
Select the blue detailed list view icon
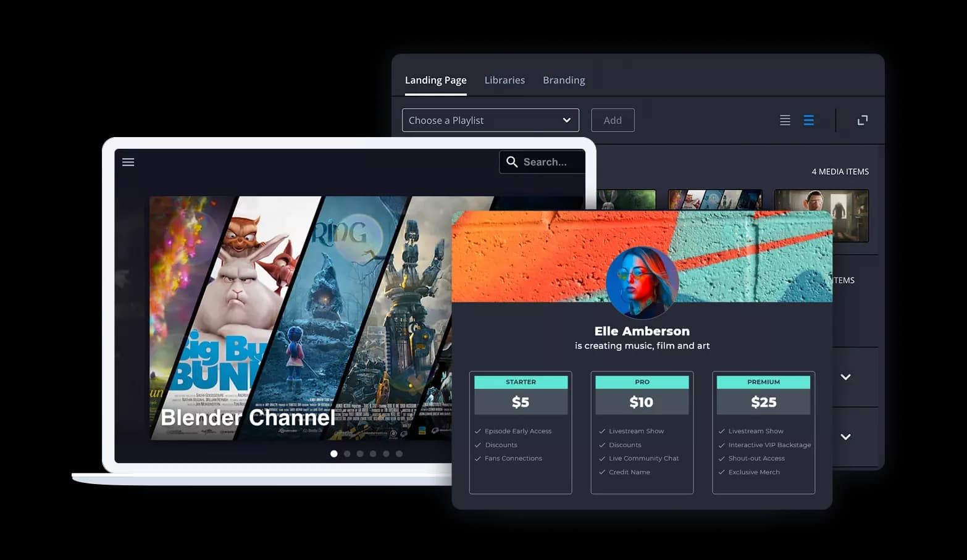809,120
